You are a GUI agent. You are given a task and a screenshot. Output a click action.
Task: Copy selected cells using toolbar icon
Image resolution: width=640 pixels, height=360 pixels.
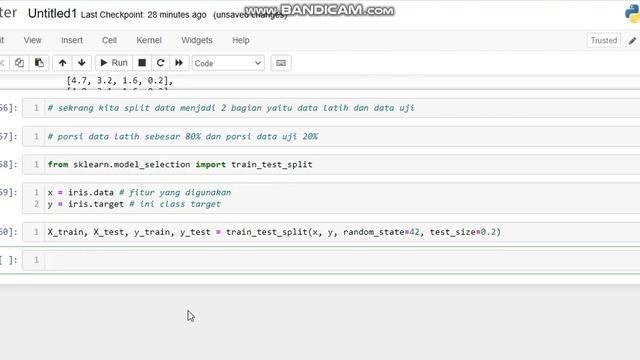tap(19, 63)
